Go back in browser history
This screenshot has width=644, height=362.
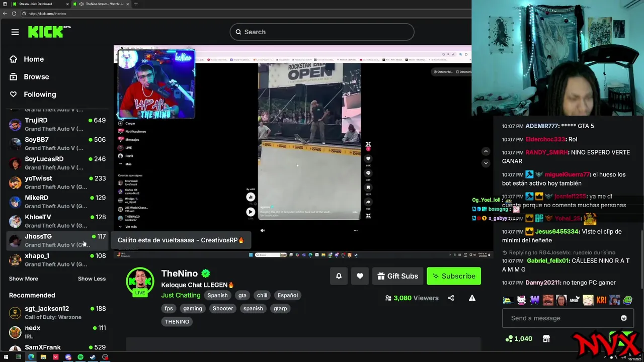(5, 14)
